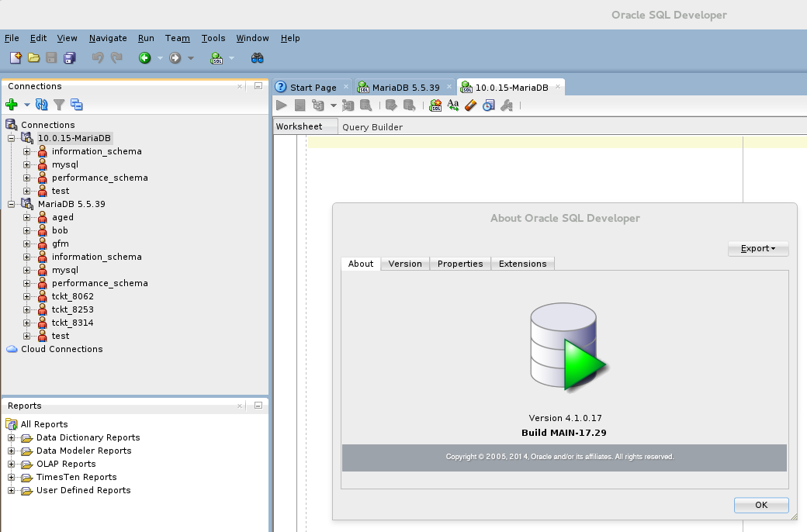Open the Export dropdown in About dialog
Viewport: 807px width, 532px height.
pyautogui.click(x=758, y=249)
